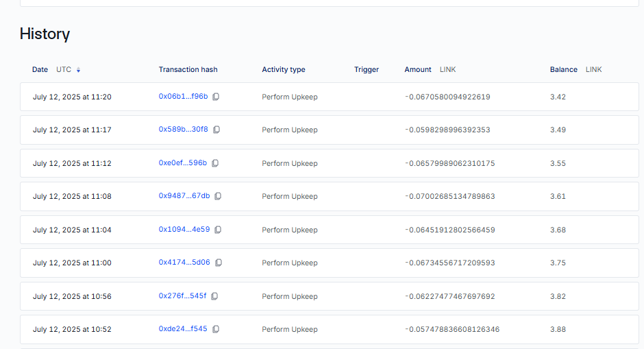Select date July 12, 2025 at 11:00
This screenshot has width=644, height=349.
72,263
